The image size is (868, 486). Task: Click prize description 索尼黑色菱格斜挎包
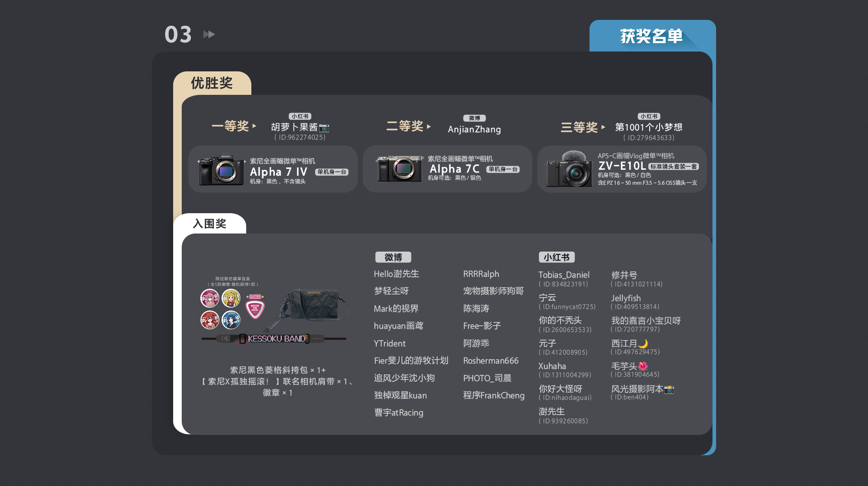click(278, 370)
